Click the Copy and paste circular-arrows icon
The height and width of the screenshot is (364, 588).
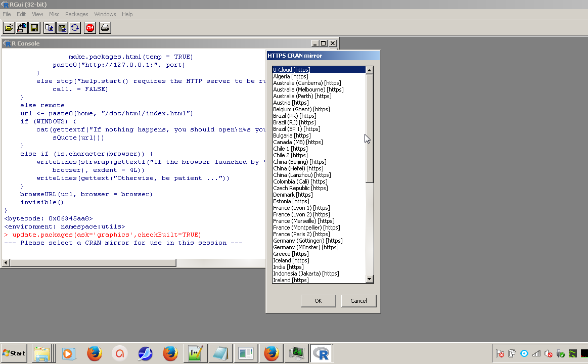(75, 28)
